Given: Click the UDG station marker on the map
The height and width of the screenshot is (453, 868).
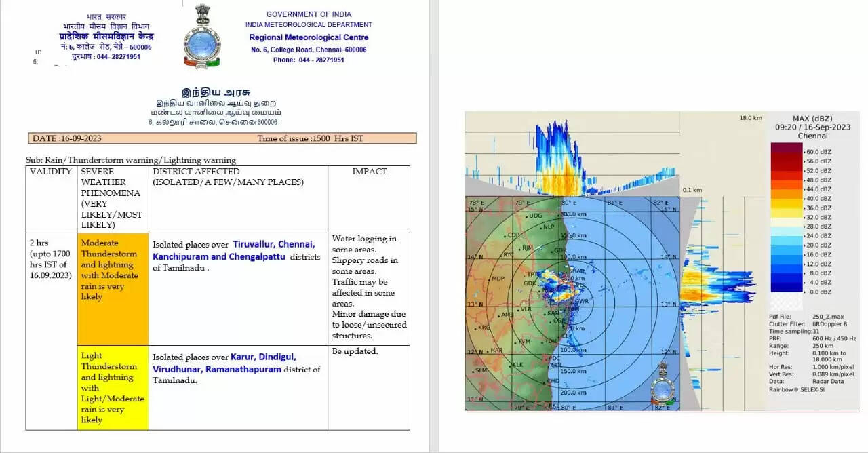Looking at the screenshot, I should 535,216.
